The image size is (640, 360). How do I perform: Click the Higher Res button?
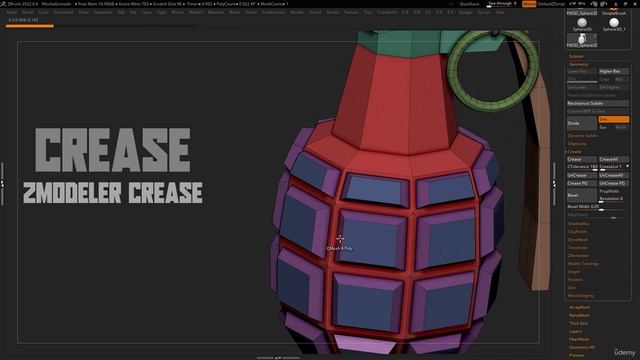[x=613, y=71]
